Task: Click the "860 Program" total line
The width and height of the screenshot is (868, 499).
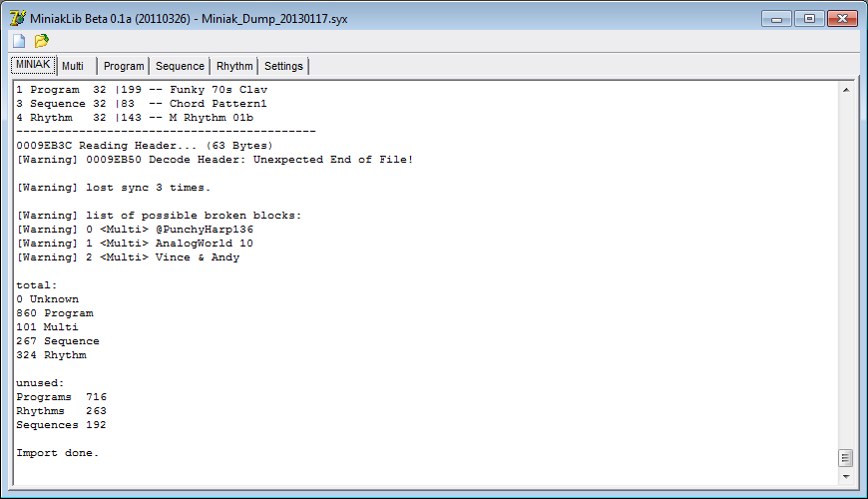Action: (x=55, y=313)
